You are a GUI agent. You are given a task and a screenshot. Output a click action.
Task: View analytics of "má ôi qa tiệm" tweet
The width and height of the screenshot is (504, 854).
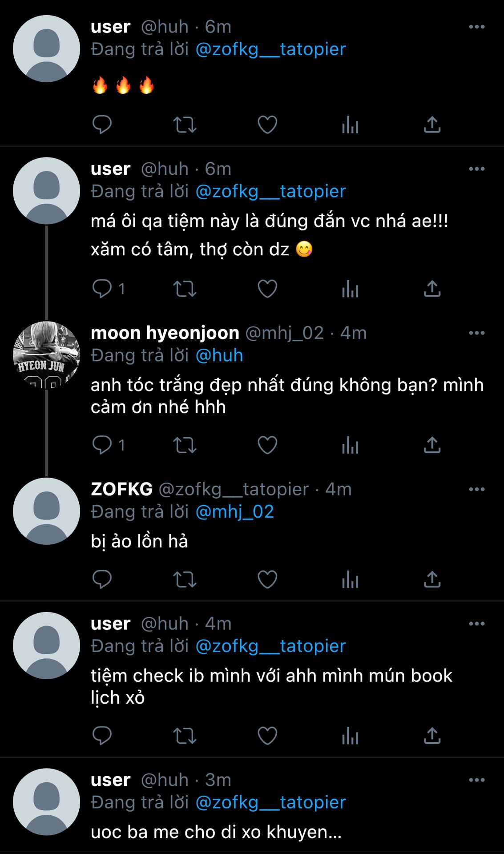(x=350, y=289)
